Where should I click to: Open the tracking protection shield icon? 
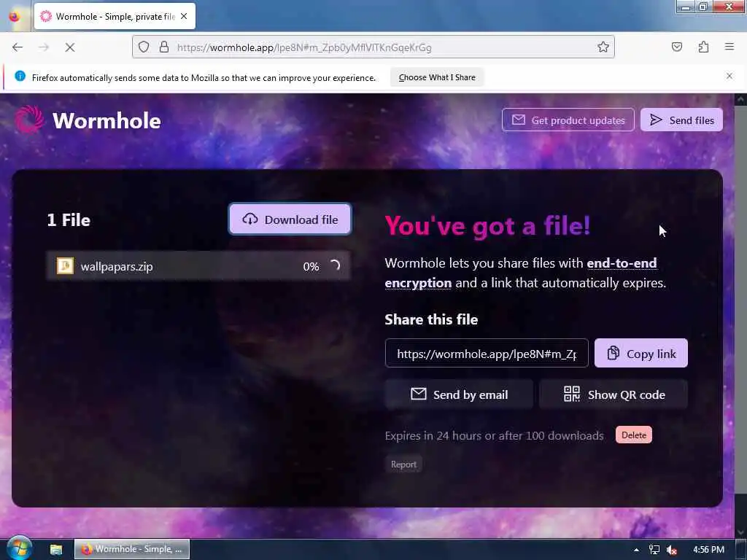(x=144, y=47)
